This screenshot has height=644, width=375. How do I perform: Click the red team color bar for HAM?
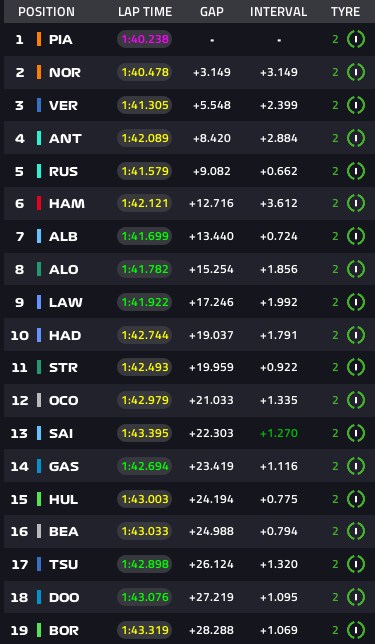[39, 203]
